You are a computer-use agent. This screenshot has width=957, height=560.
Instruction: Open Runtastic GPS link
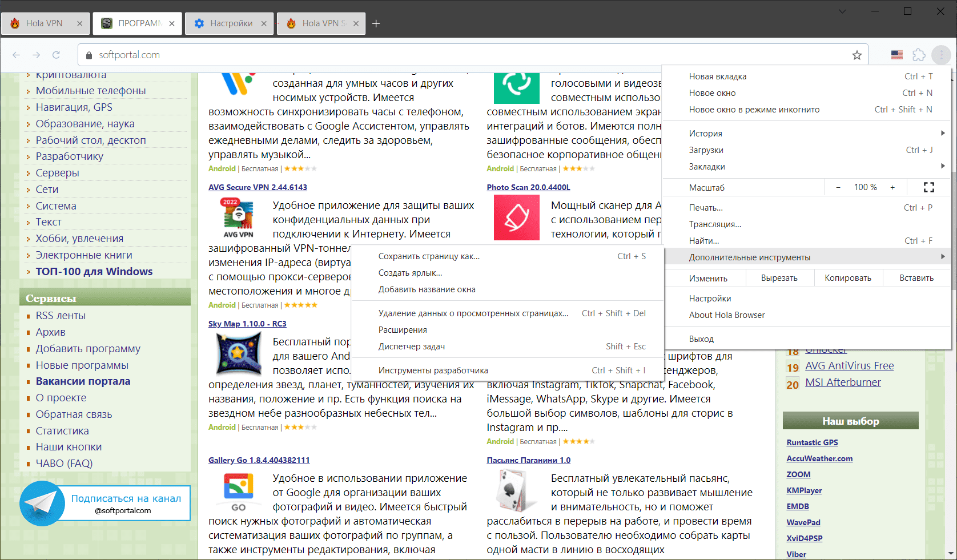(812, 442)
